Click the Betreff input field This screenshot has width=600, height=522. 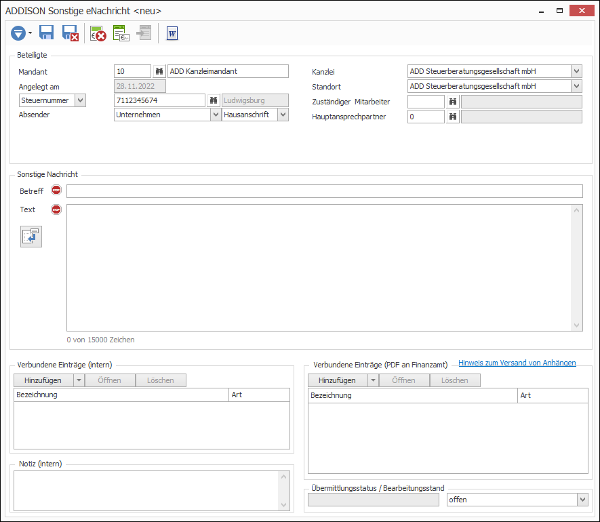coord(324,191)
